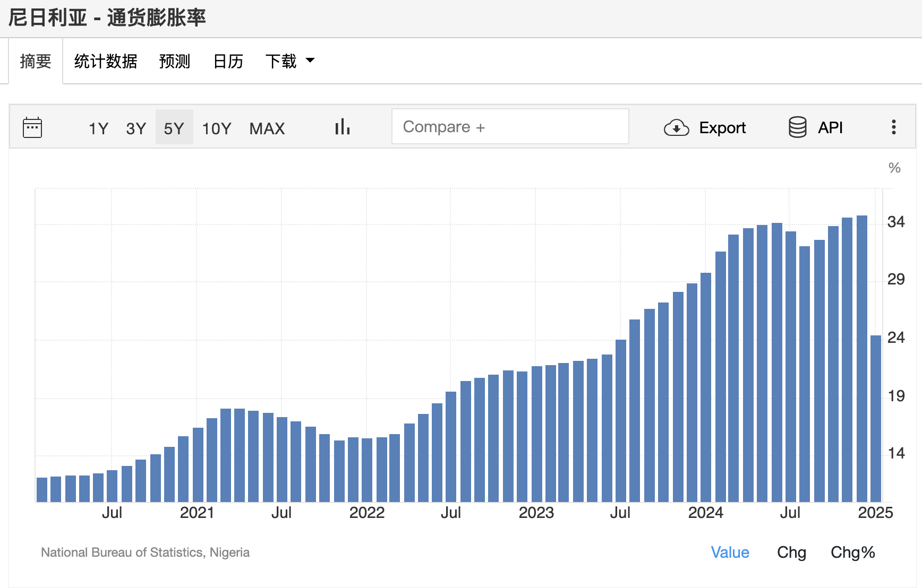Switch to the 统计数据 tab

[106, 61]
